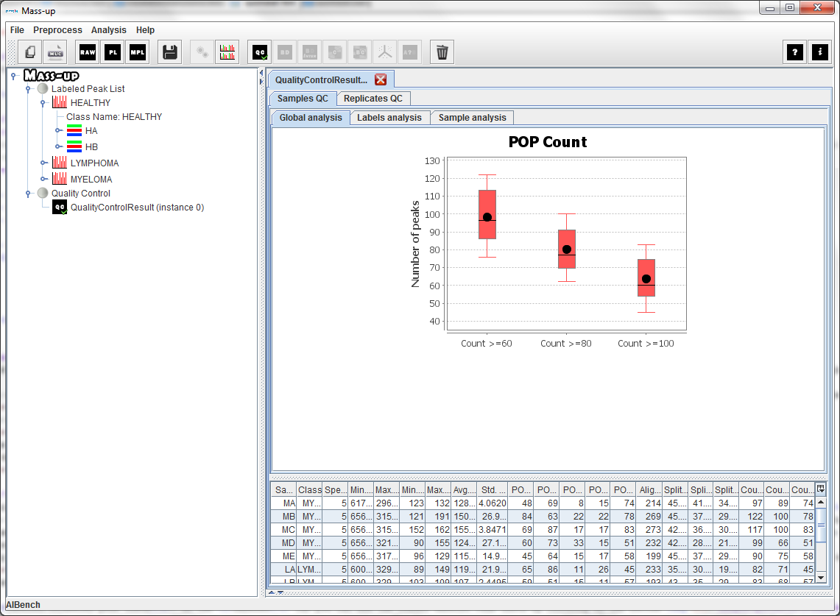Expand the MYELOMA tree node

(x=43, y=180)
